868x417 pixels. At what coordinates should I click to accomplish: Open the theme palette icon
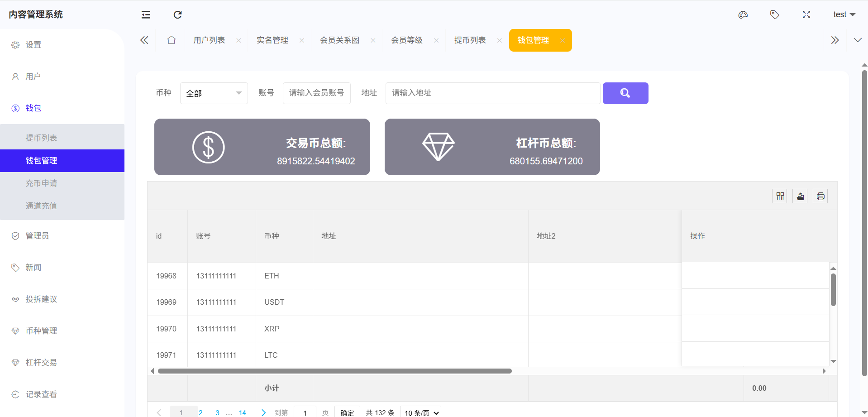743,15
